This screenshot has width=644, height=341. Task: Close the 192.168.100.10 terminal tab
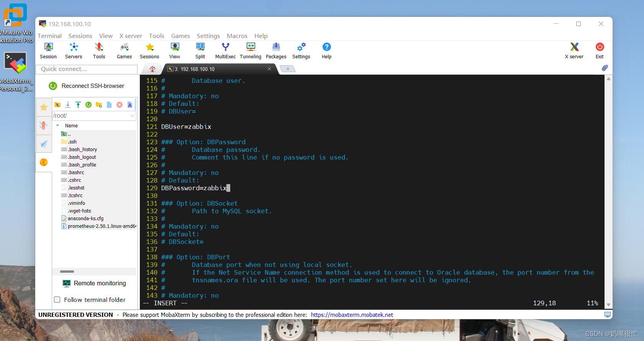(269, 69)
